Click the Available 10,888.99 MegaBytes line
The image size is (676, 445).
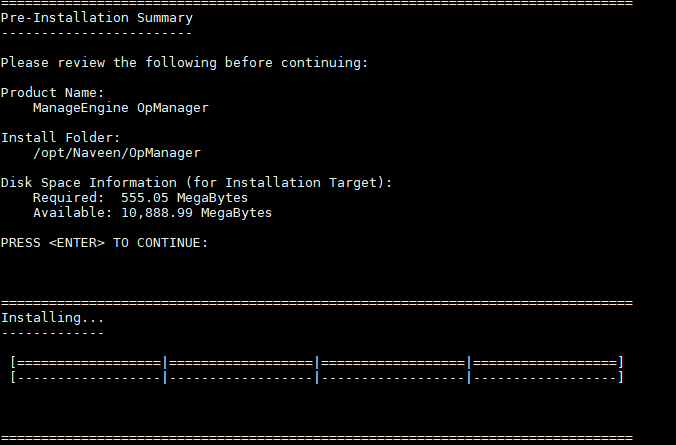click(x=153, y=213)
